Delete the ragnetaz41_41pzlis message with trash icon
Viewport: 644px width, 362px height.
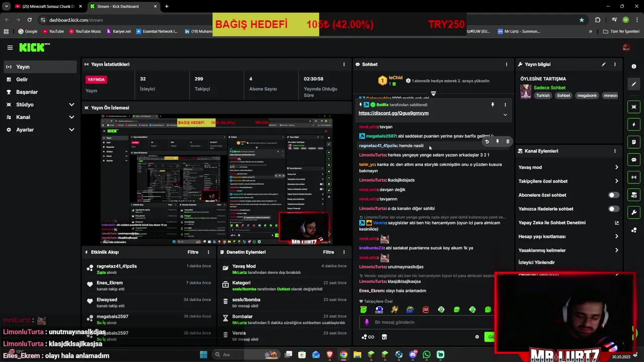(508, 142)
